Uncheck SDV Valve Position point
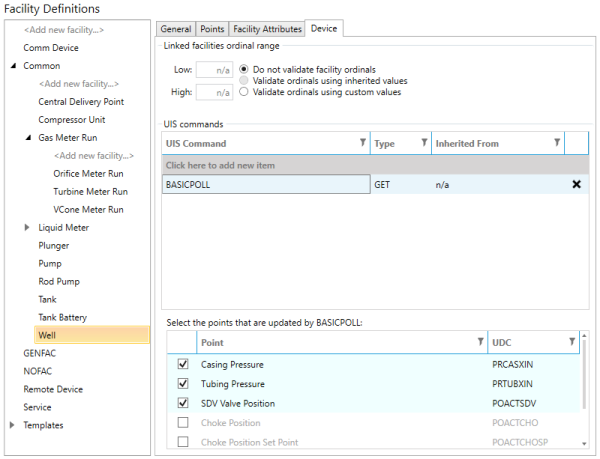 [183, 403]
